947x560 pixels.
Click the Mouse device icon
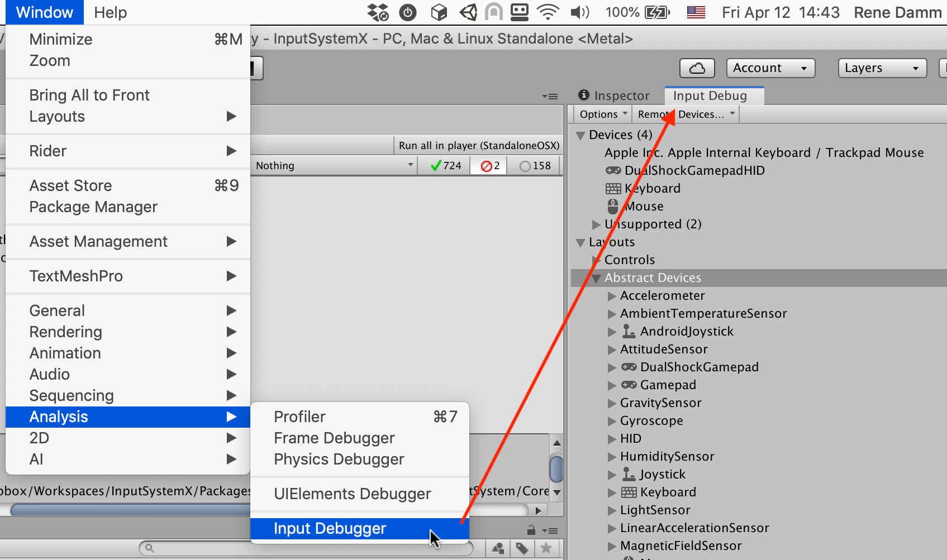pyautogui.click(x=613, y=206)
